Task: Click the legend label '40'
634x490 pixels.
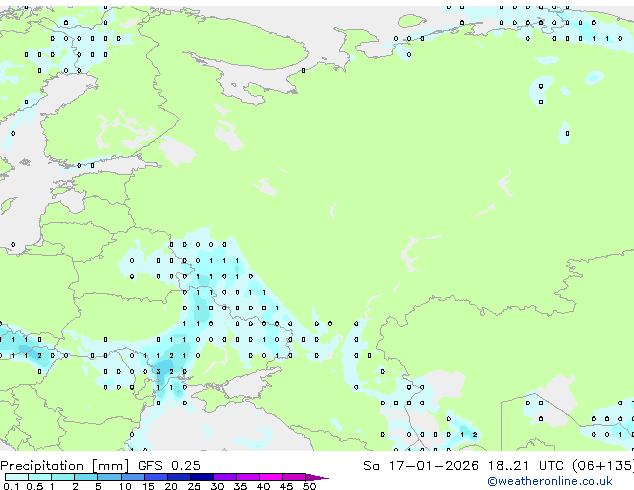Action: tap(263, 486)
